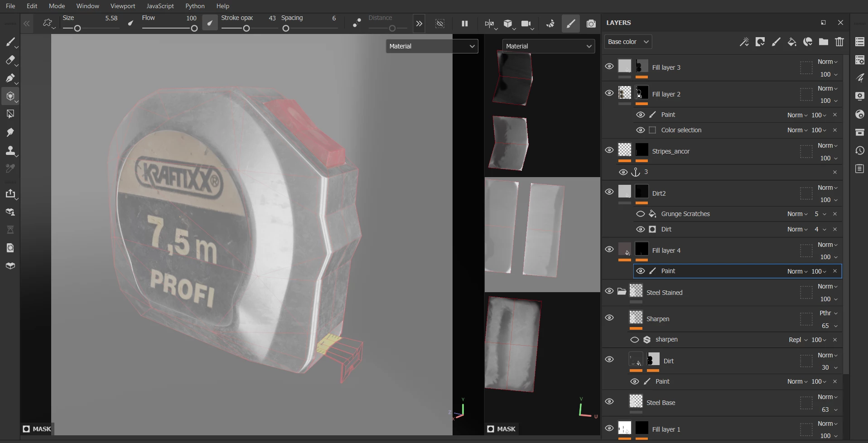Remove the Color selection effect
Image resolution: width=868 pixels, height=443 pixels.
[x=835, y=130]
